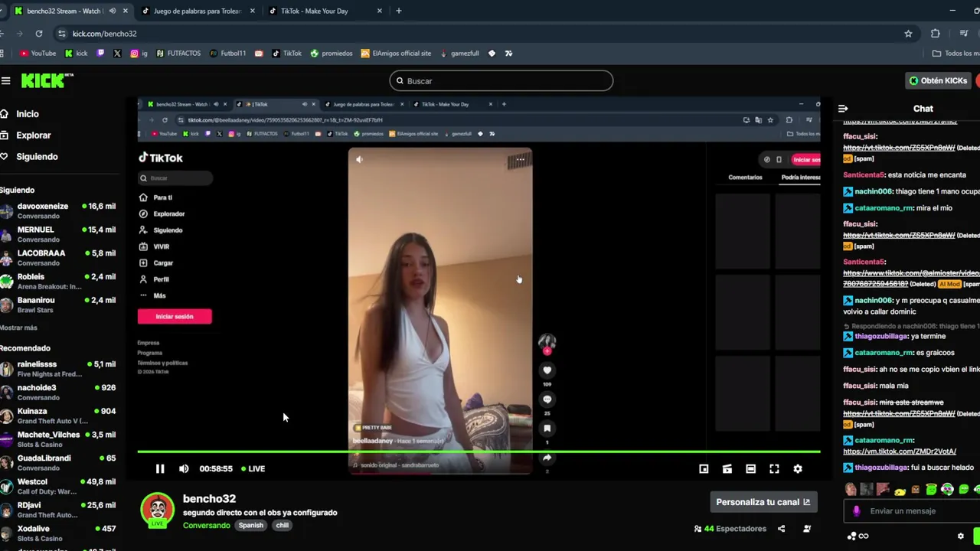Share the bencho32 channel
This screenshot has width=980, height=551.
(781, 529)
